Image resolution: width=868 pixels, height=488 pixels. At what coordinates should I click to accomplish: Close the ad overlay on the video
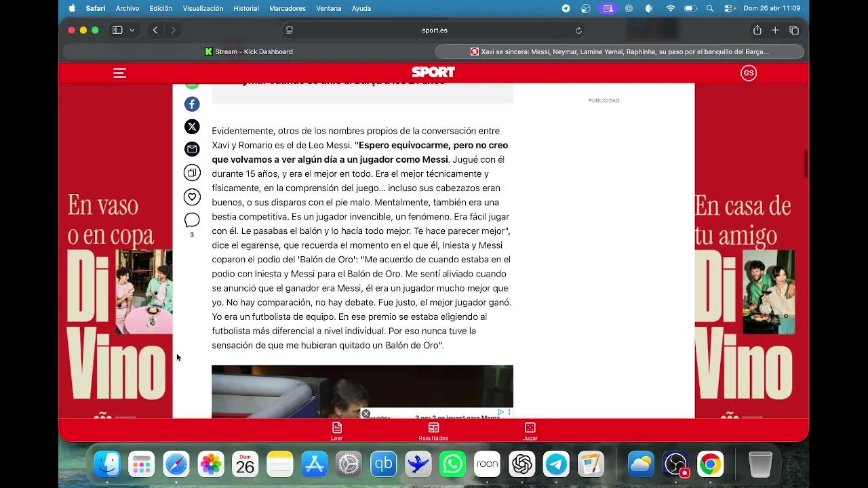tap(366, 413)
